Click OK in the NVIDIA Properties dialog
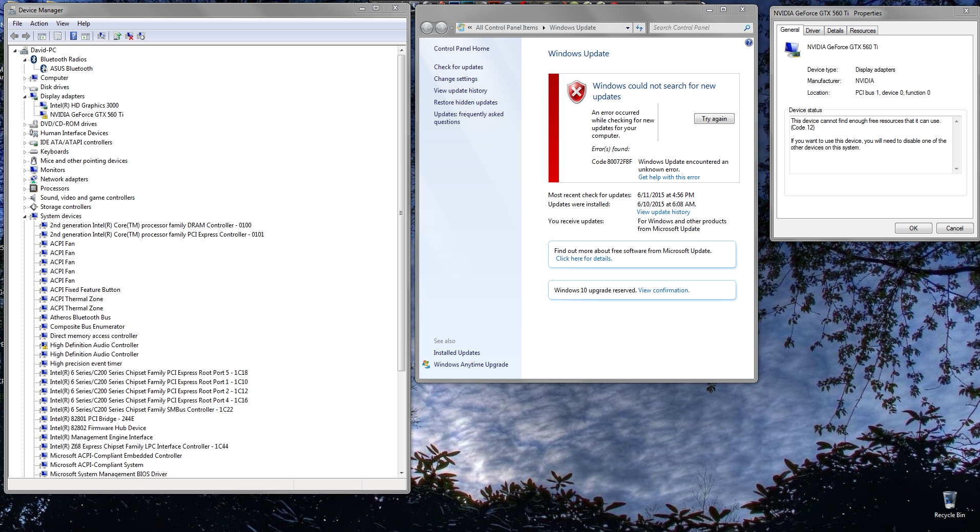The image size is (980, 532). 913,228
